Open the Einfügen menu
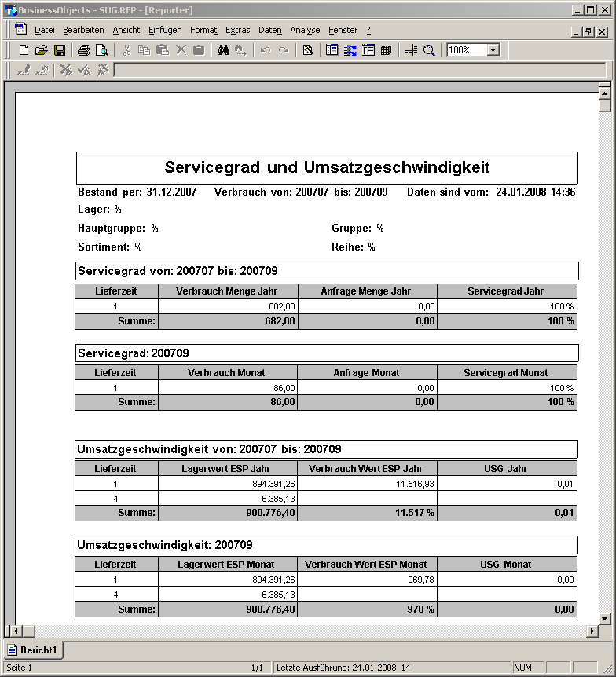 click(x=165, y=30)
